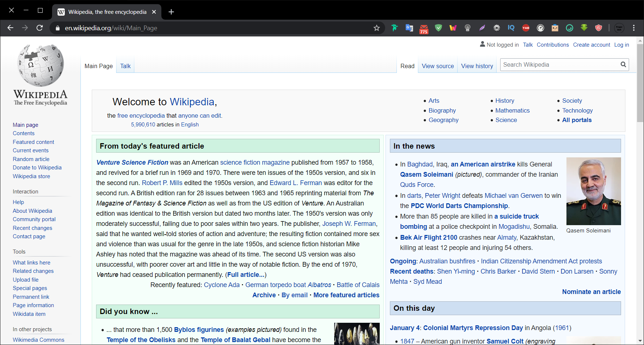Go to Random article in sidebar

(31, 159)
